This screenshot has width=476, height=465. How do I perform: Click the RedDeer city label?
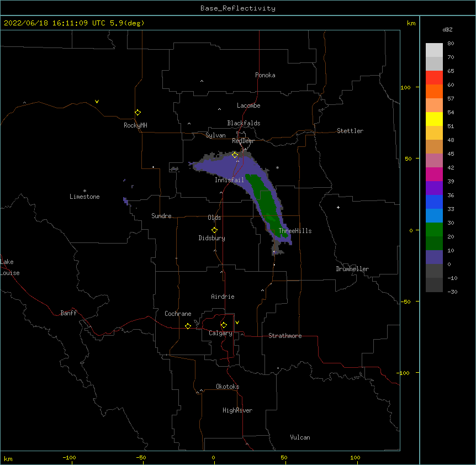coord(243,141)
